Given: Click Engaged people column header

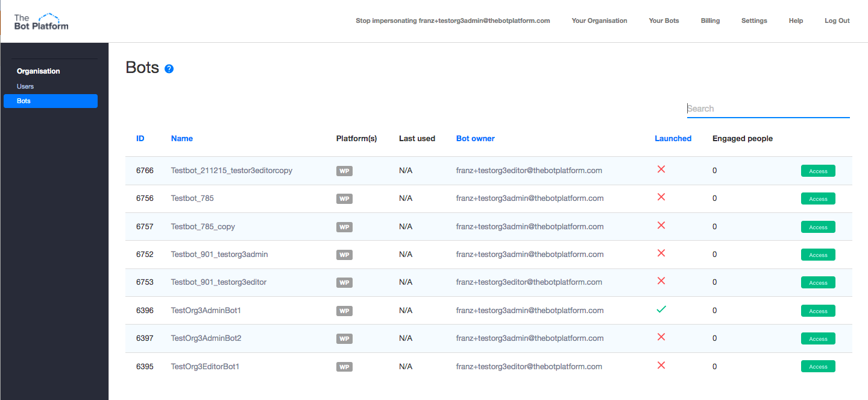Looking at the screenshot, I should 743,138.
